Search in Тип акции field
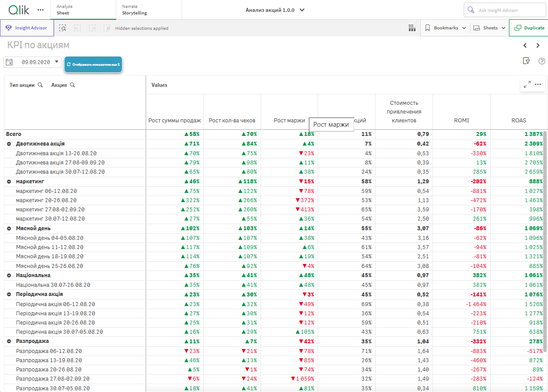The height and width of the screenshot is (392, 548). click(x=40, y=85)
